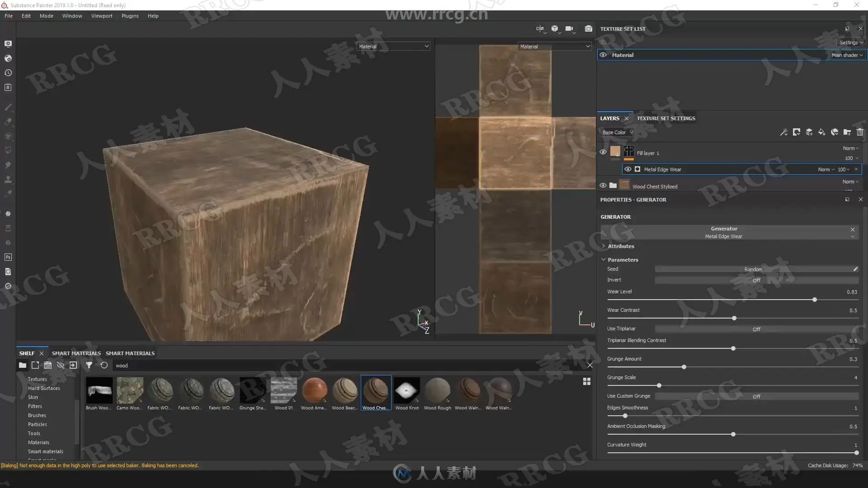Screen dimensions: 868x488
Task: Click the render camera icon above viewport
Action: click(x=588, y=29)
